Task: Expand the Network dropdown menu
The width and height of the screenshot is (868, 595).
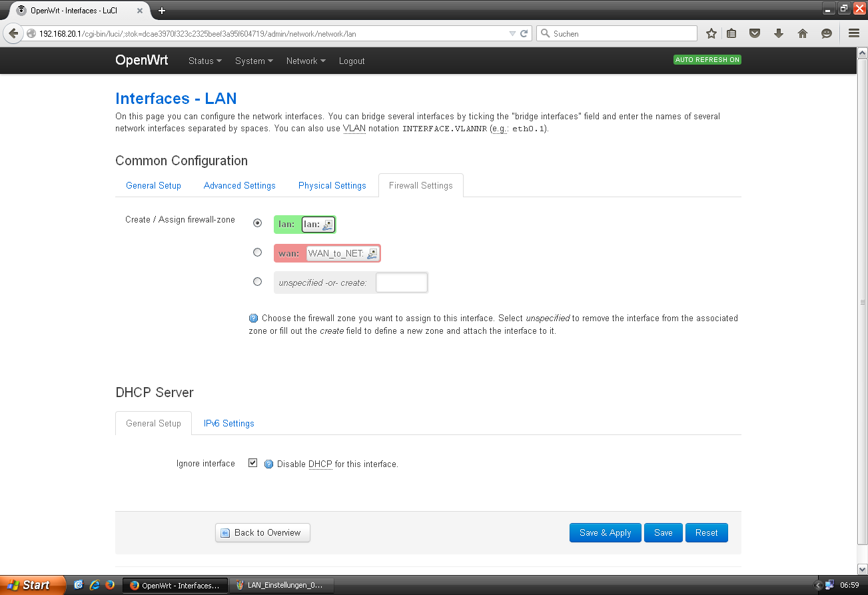Action: [306, 61]
